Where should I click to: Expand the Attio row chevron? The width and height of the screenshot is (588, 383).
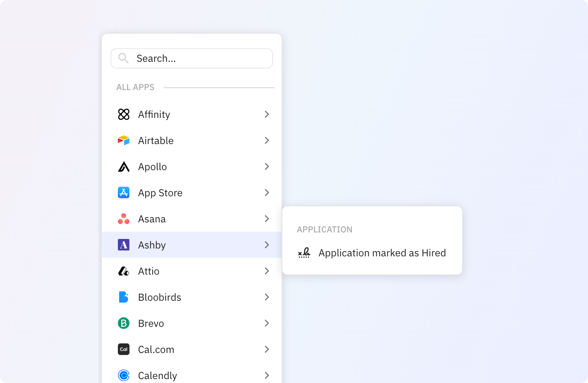[x=267, y=271]
